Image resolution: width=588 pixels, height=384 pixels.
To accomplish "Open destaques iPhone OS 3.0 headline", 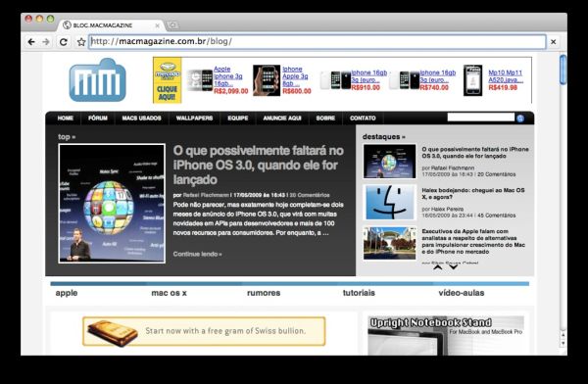I will [x=475, y=153].
